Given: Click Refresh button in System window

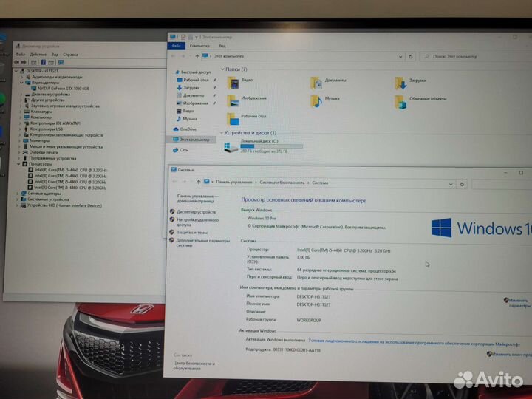Looking at the screenshot, I should point(462,184).
